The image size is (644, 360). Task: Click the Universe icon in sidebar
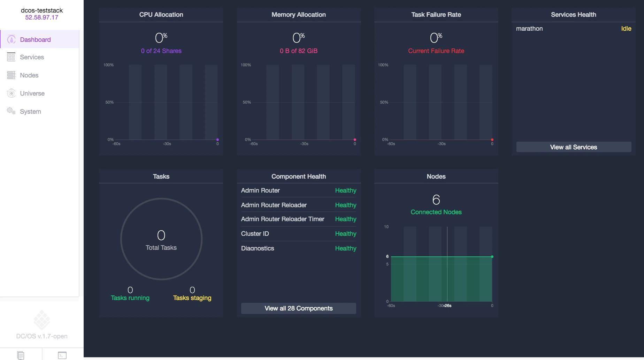(11, 93)
